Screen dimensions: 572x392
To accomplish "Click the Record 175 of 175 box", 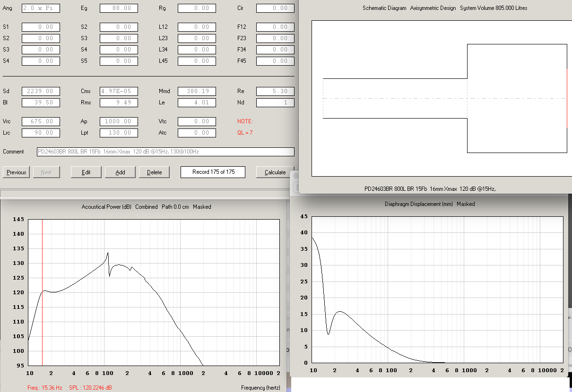I will click(x=213, y=172).
